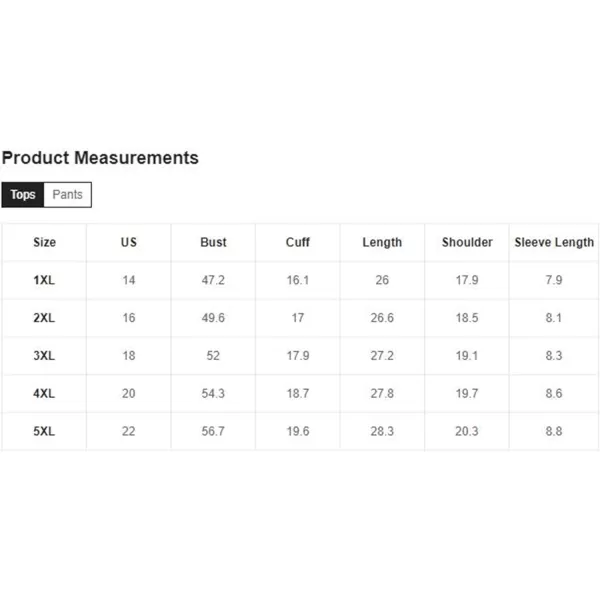
Task: Click the Cuff column header
Action: [x=298, y=242]
